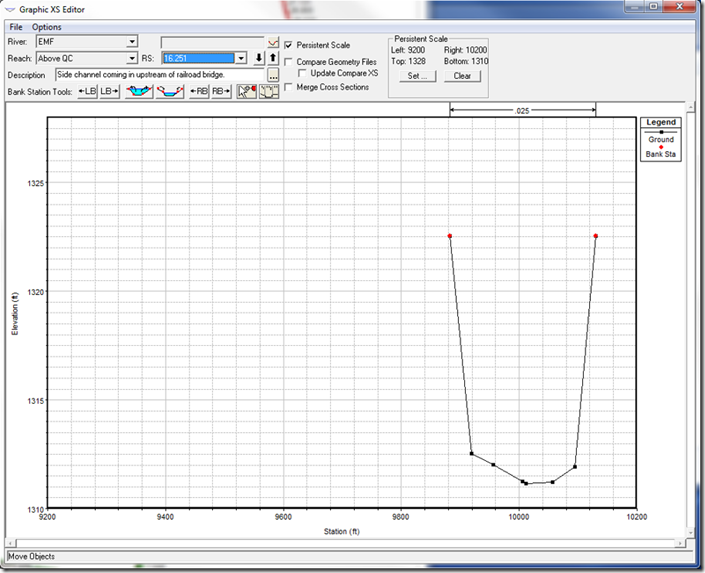Select the Move Objects pointer tool
This screenshot has width=705, height=573.
(247, 91)
